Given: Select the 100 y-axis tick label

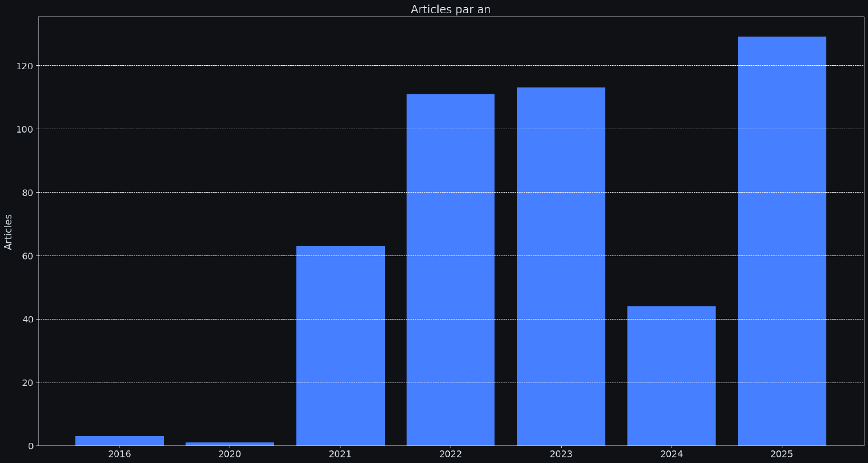Looking at the screenshot, I should pyautogui.click(x=25, y=129).
